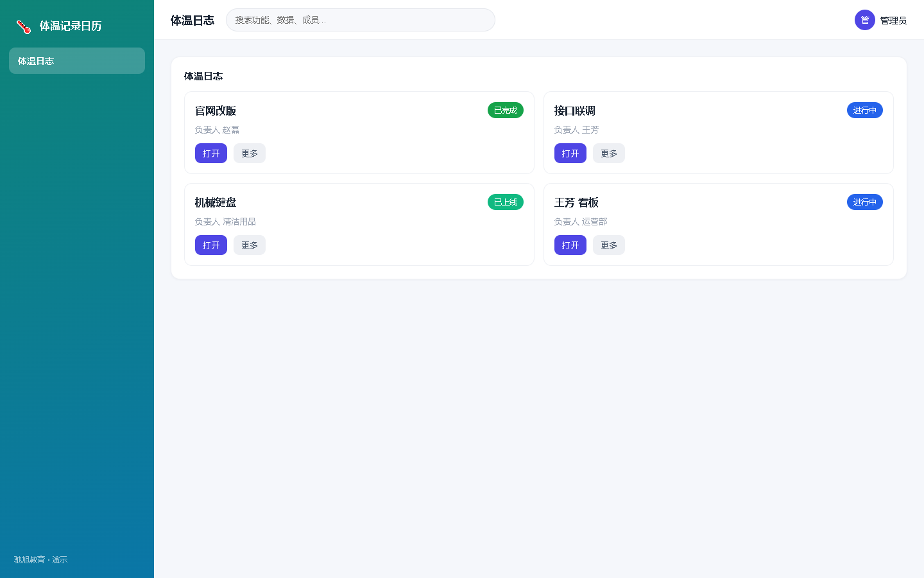
Task: Show 更多 options for 机械键盘
Action: [250, 245]
